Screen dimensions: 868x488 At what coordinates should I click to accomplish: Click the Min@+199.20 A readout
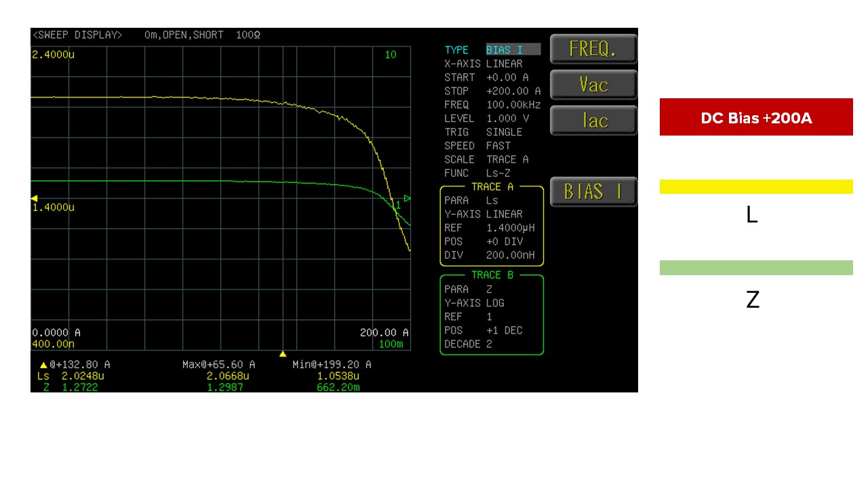point(332,365)
